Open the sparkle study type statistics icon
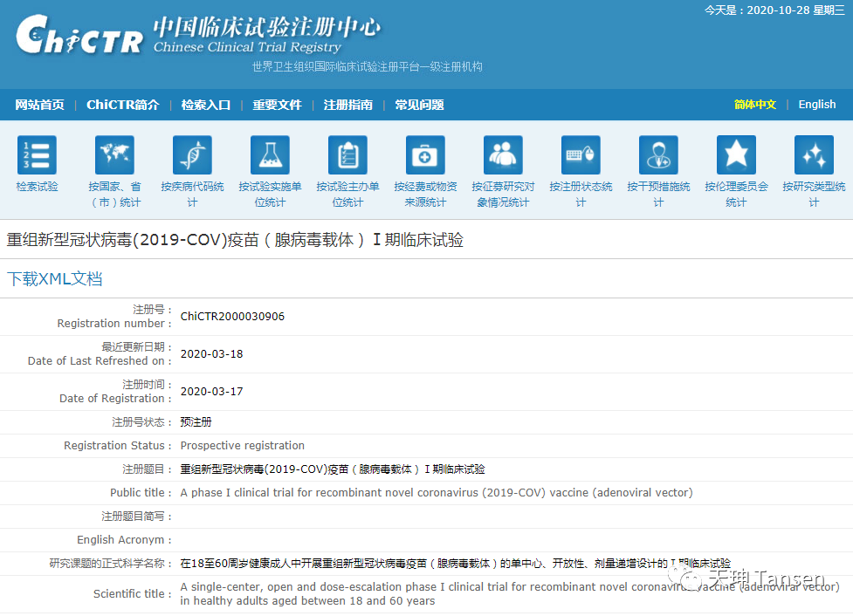The height and width of the screenshot is (616, 853). click(815, 155)
